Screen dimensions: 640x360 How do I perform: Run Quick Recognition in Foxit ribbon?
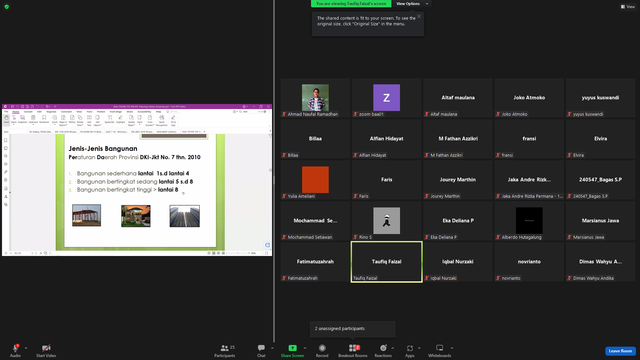click(x=162, y=120)
